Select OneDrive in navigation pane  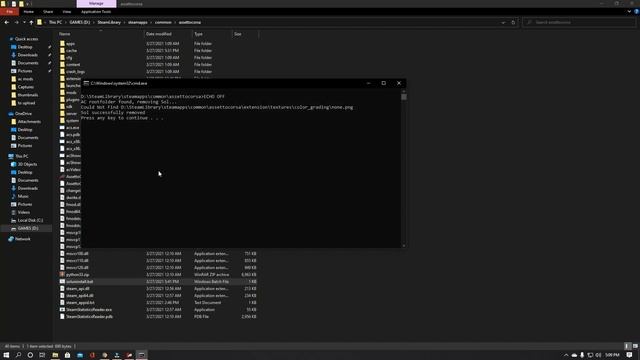(23, 114)
